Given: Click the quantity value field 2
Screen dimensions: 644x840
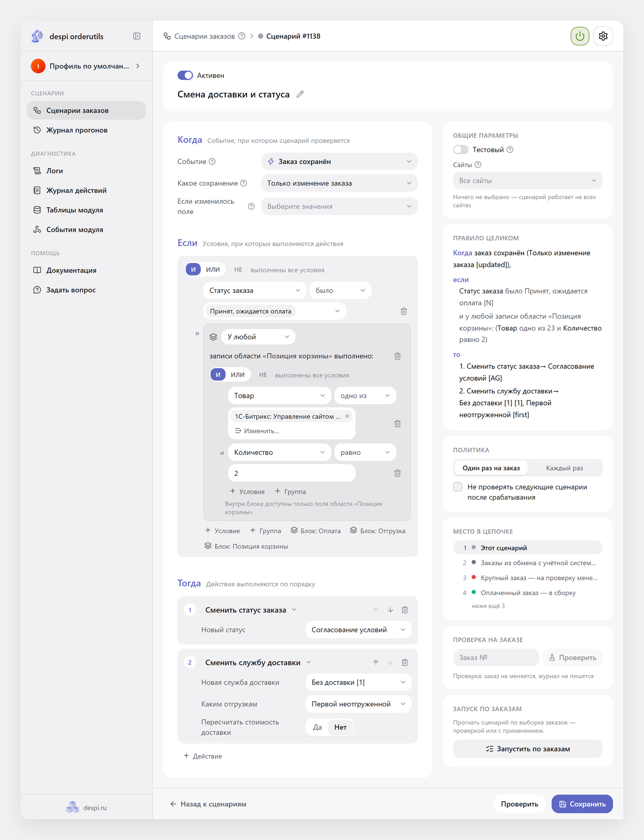Looking at the screenshot, I should (x=291, y=473).
